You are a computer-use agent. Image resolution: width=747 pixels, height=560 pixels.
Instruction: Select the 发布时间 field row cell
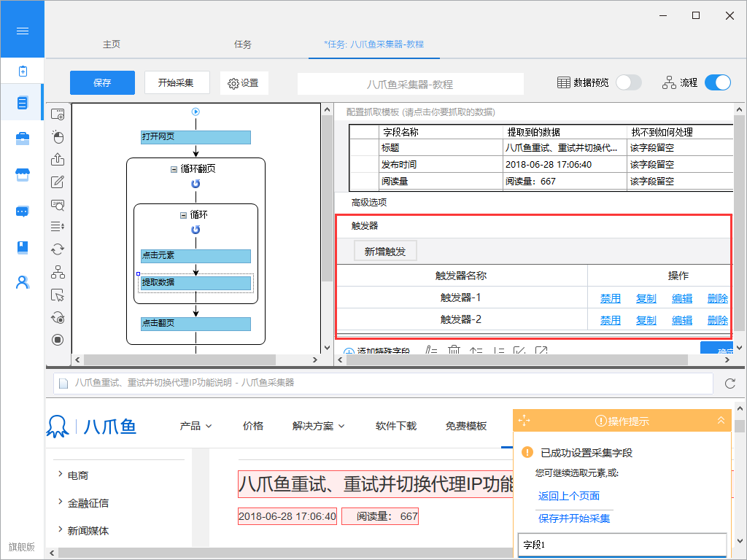(441, 165)
